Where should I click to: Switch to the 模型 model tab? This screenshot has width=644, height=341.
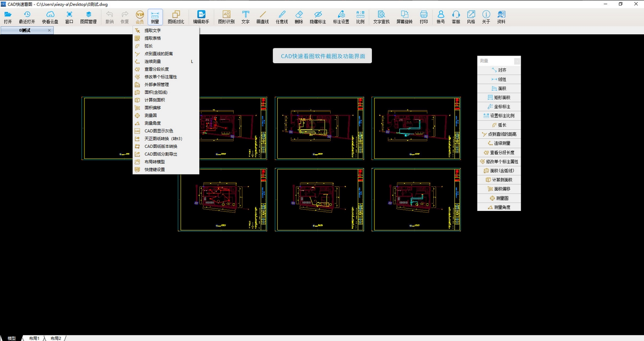[11, 338]
